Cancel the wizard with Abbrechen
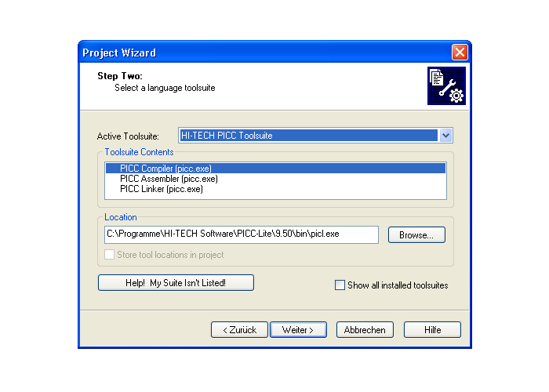 (365, 330)
